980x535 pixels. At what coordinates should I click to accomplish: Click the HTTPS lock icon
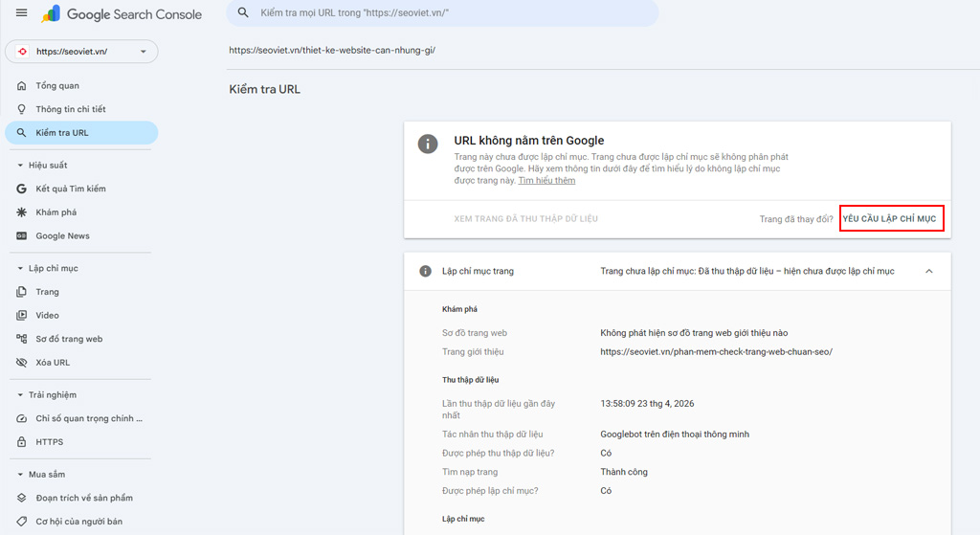tap(21, 442)
